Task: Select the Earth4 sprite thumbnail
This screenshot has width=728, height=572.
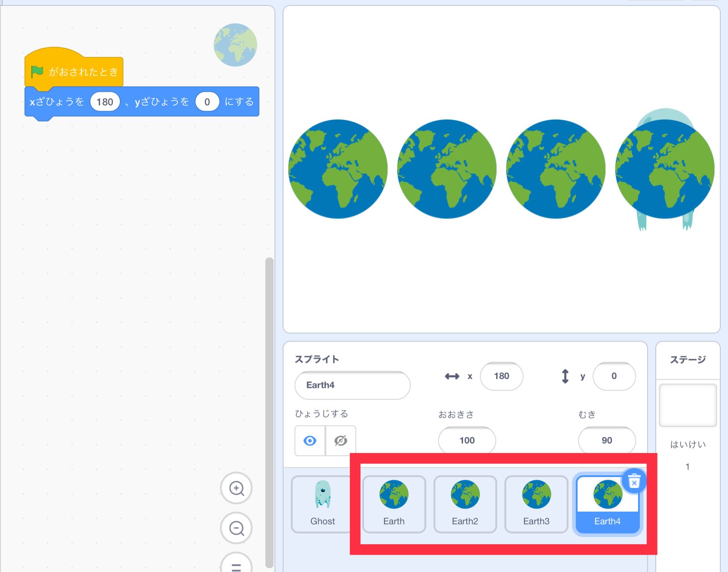Action: point(608,504)
